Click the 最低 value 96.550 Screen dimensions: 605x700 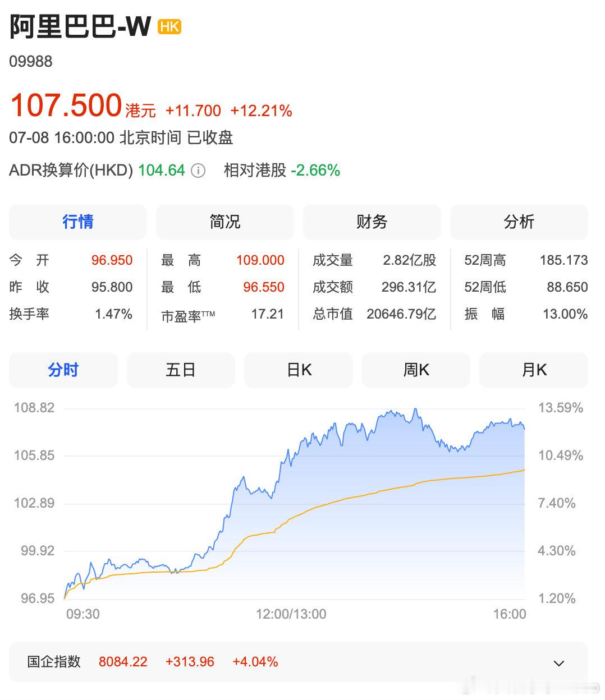pyautogui.click(x=264, y=287)
